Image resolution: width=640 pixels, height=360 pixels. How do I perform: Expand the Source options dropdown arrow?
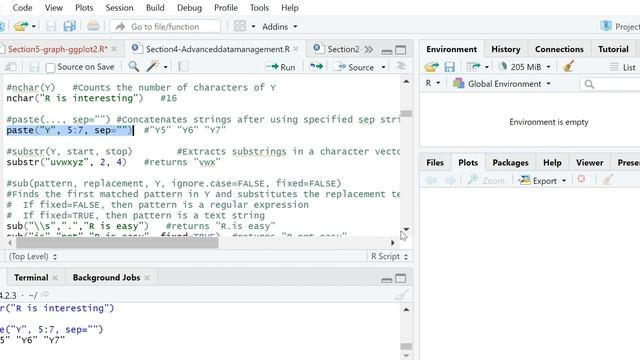click(x=383, y=67)
